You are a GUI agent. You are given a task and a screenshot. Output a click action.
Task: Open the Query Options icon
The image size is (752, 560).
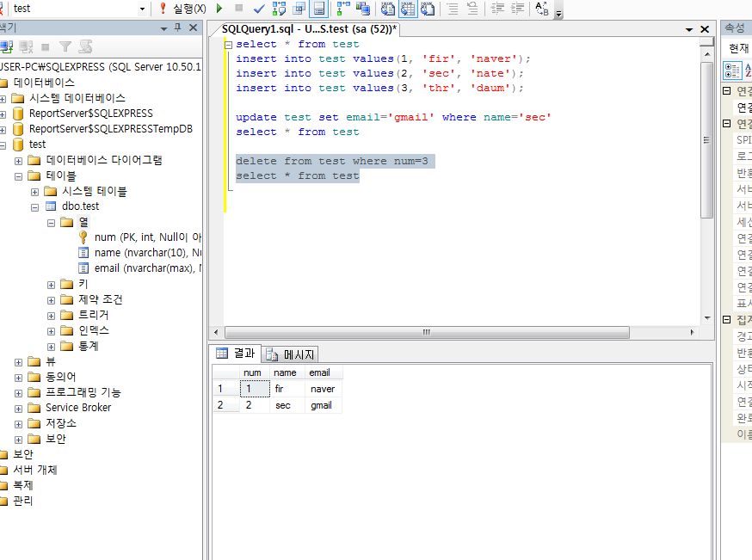pyautogui.click(x=299, y=8)
